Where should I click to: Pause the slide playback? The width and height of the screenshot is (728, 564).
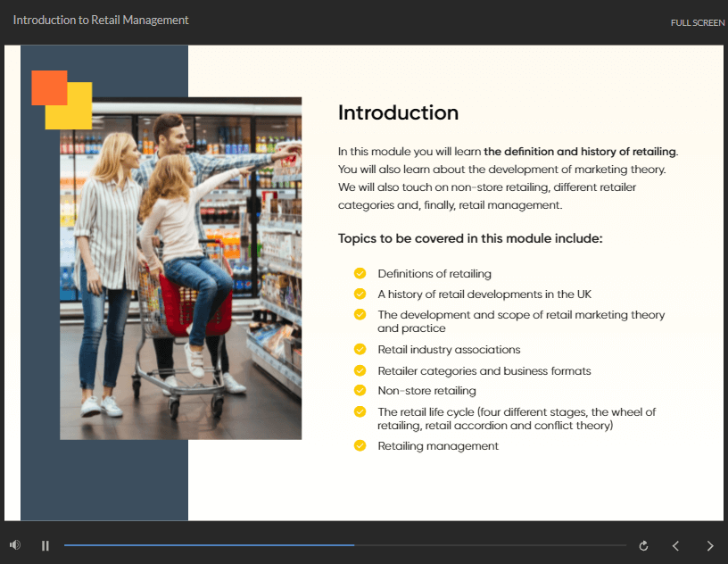45,545
